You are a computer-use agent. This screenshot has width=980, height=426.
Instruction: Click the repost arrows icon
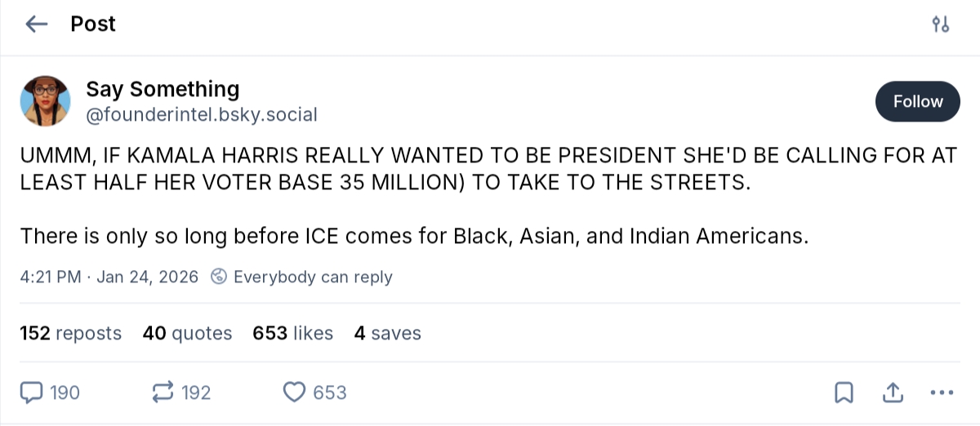click(163, 393)
